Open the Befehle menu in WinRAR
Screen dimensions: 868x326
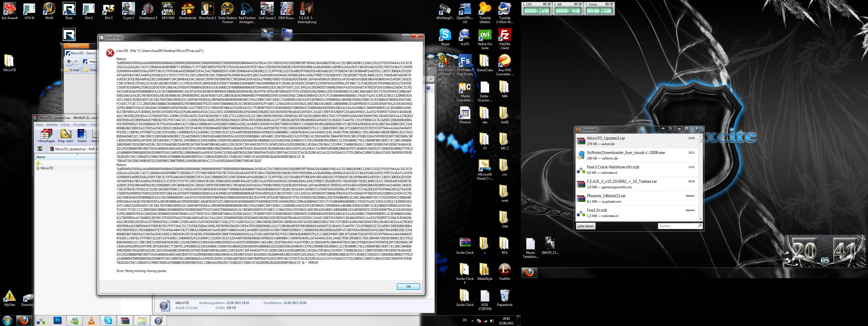[x=52, y=124]
